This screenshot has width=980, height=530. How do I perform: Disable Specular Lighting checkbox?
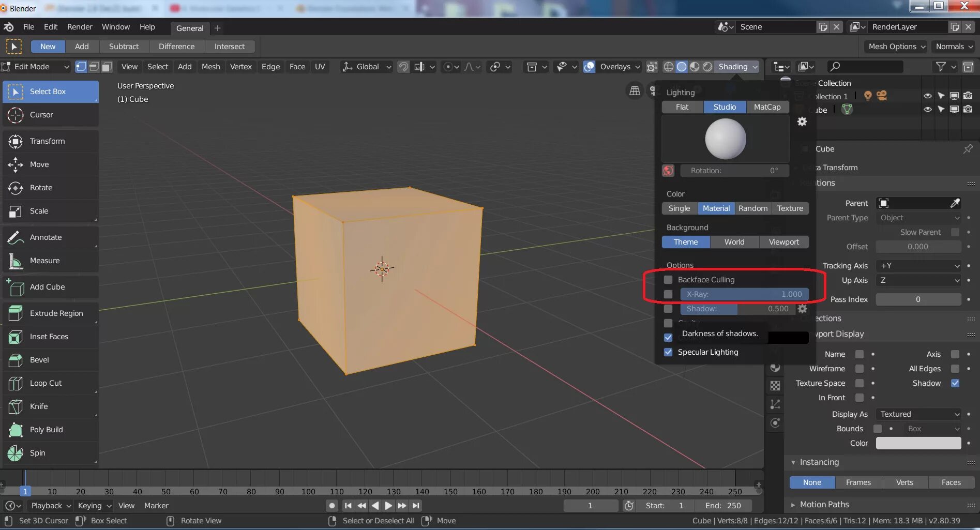[668, 352]
